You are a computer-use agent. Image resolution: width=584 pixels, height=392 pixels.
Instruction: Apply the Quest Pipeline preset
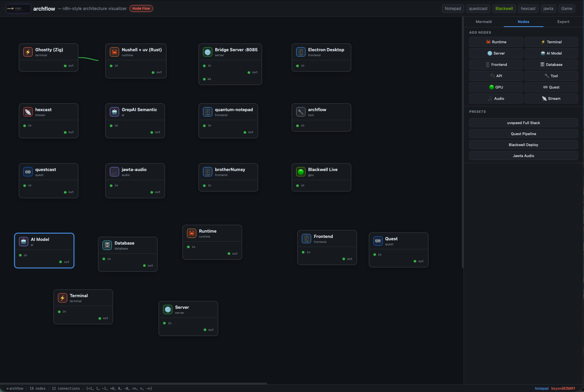523,134
